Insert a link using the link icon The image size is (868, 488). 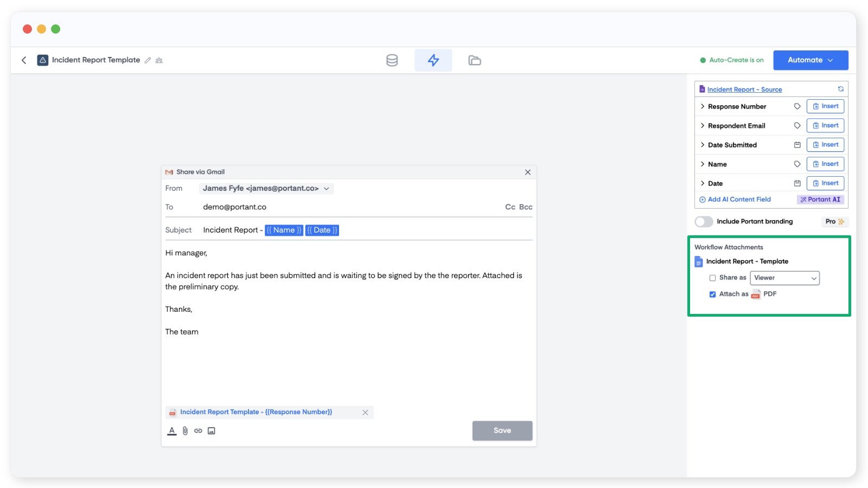pos(198,431)
